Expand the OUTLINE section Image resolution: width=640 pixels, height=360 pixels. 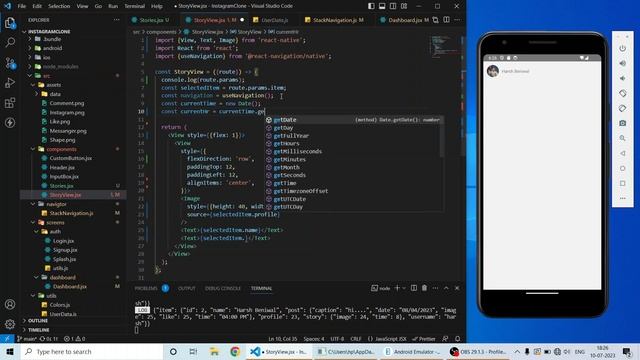click(38, 321)
